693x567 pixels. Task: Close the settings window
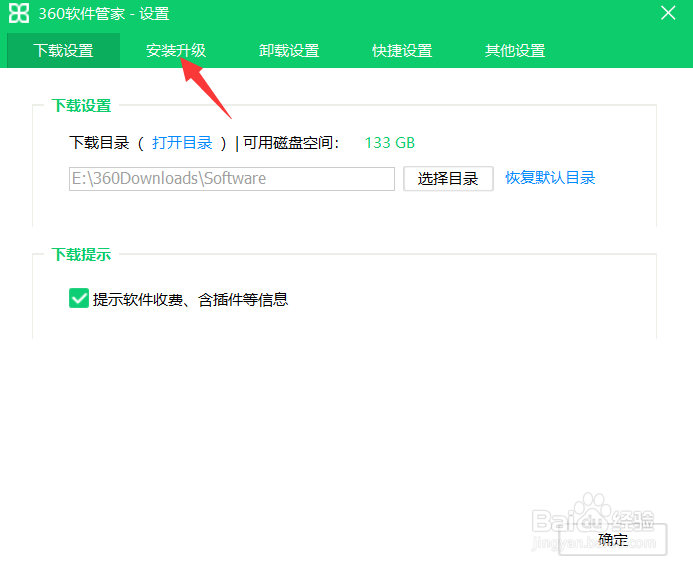pos(668,13)
